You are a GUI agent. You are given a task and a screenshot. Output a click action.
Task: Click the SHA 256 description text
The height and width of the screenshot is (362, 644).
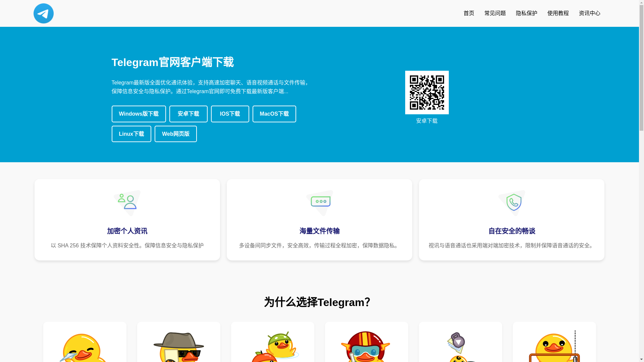tap(127, 246)
